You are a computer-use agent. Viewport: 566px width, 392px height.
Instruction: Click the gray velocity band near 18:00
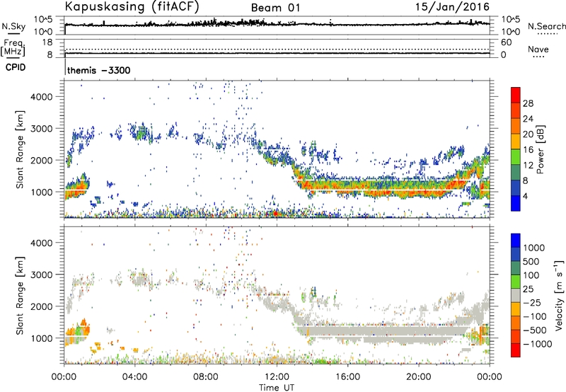(383, 331)
